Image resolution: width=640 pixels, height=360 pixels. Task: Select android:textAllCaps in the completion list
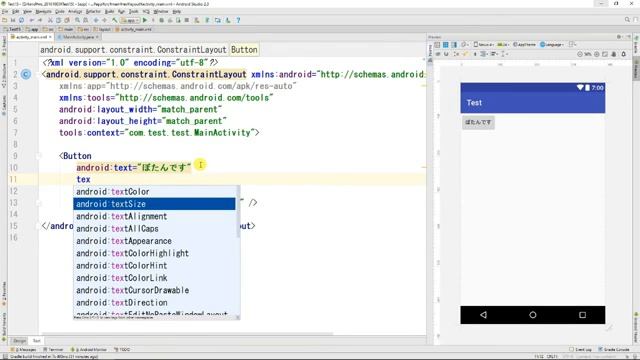pyautogui.click(x=154, y=229)
